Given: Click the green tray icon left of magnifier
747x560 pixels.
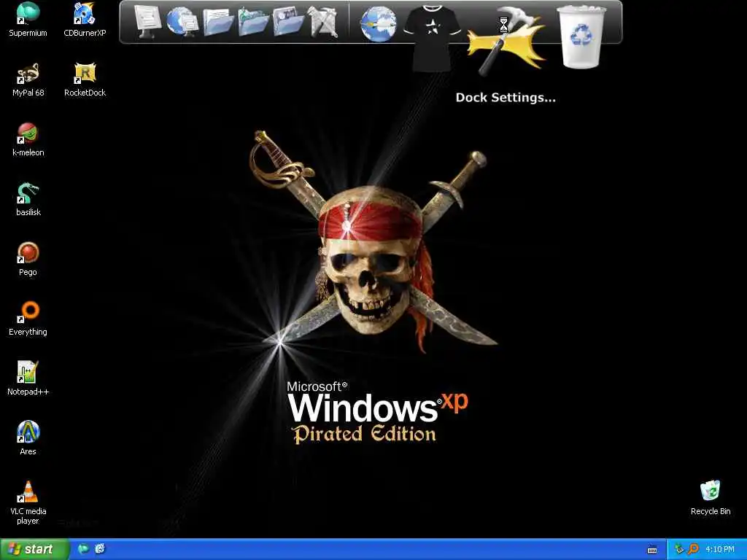Looking at the screenshot, I should point(679,549).
